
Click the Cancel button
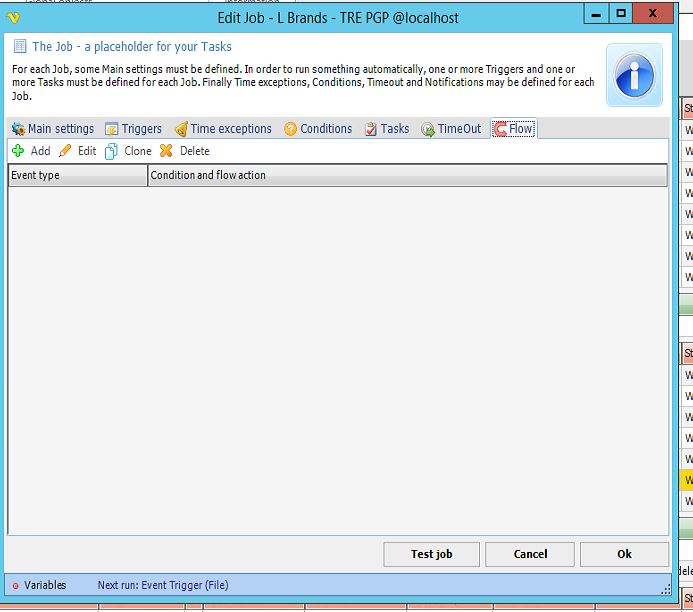530,554
